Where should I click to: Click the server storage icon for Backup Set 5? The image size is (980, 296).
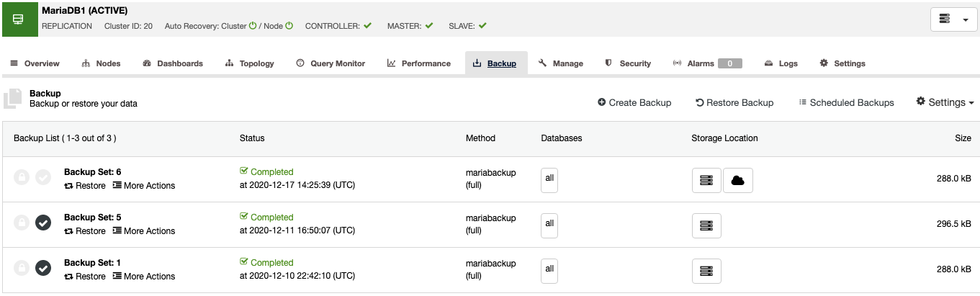[x=706, y=226]
